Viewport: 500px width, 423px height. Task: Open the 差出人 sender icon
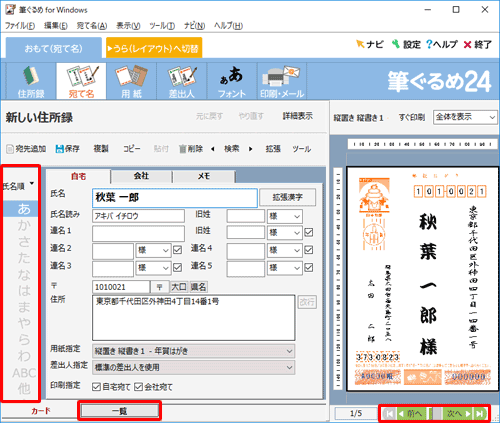(x=182, y=81)
